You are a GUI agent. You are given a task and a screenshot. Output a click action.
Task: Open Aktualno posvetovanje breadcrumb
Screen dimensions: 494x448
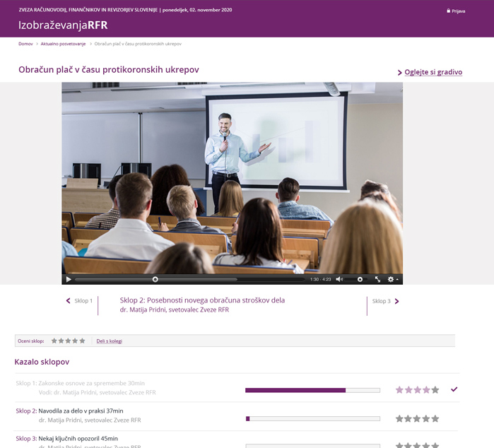[x=63, y=44]
